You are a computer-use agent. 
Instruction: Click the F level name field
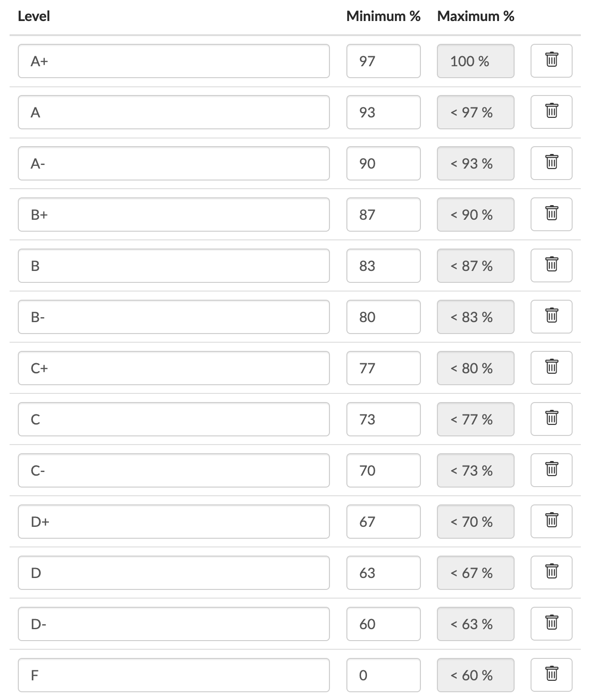tap(174, 675)
